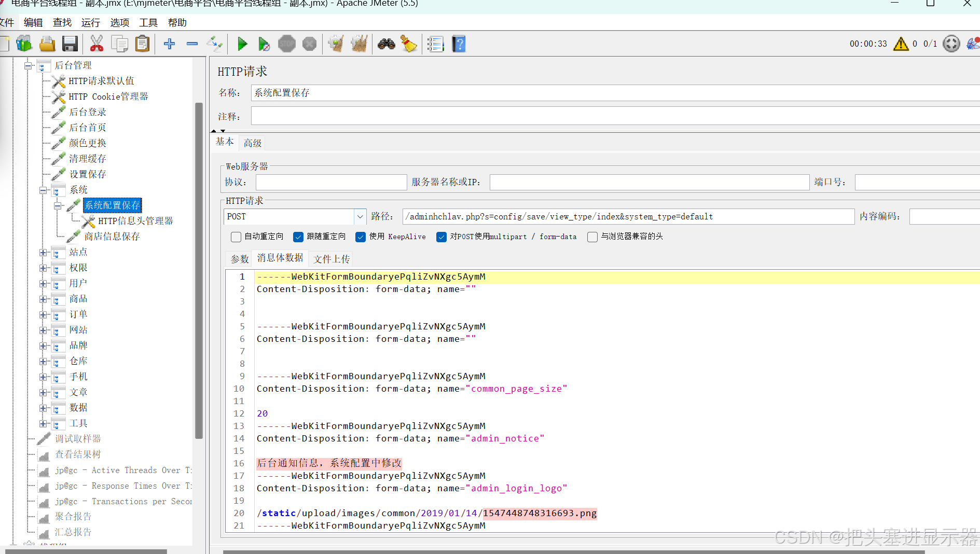Image resolution: width=980 pixels, height=554 pixels.
Task: Toggle 与浏览器兼容的头 checkbox
Action: (x=592, y=237)
